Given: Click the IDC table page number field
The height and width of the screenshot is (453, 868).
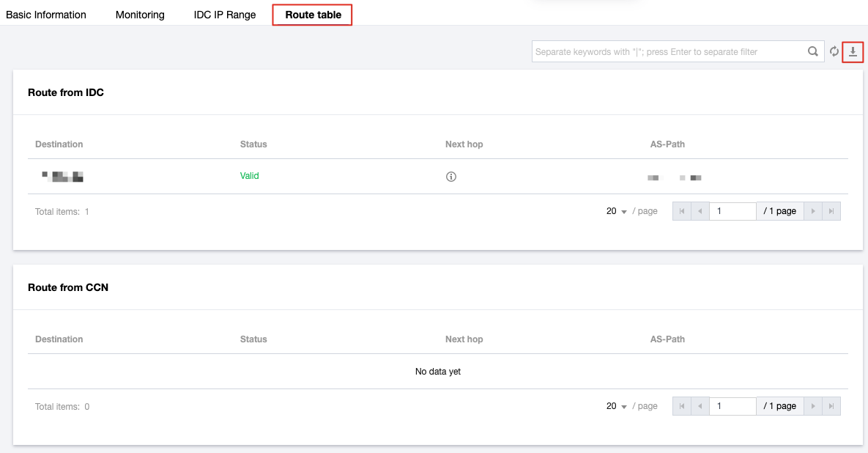Looking at the screenshot, I should (x=732, y=211).
